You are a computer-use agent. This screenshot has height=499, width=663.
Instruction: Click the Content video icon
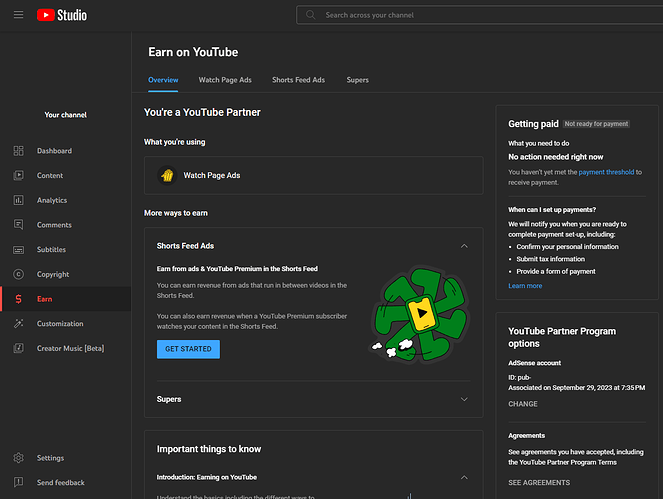click(18, 175)
